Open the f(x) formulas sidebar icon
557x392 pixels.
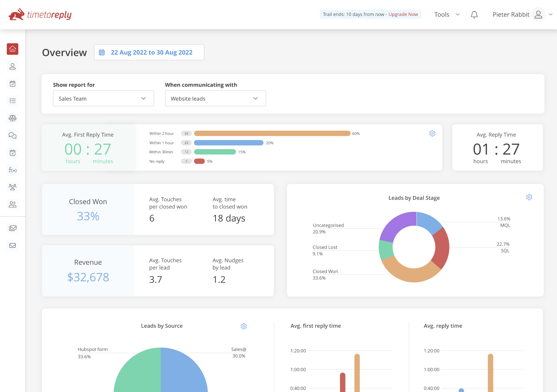(13, 170)
